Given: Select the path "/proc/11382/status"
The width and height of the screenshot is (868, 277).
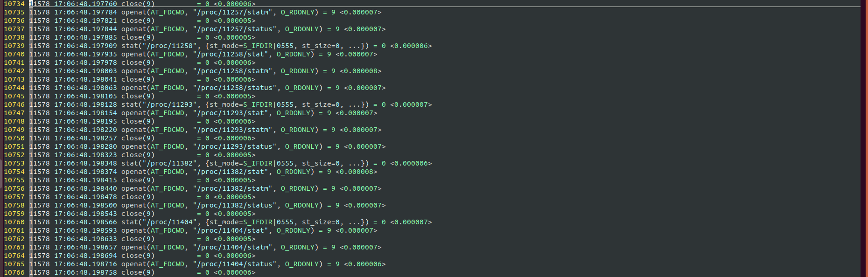Looking at the screenshot, I should (x=235, y=205).
